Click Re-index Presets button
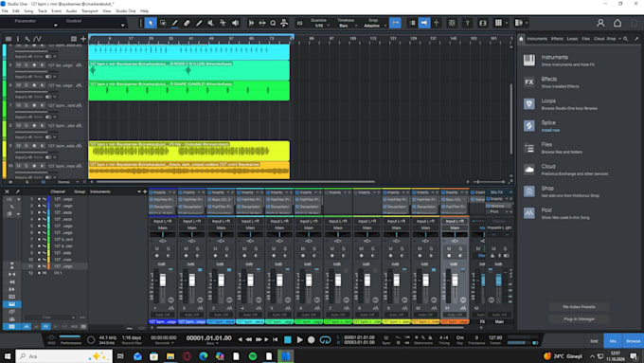This screenshot has height=363, width=644. 579,307
